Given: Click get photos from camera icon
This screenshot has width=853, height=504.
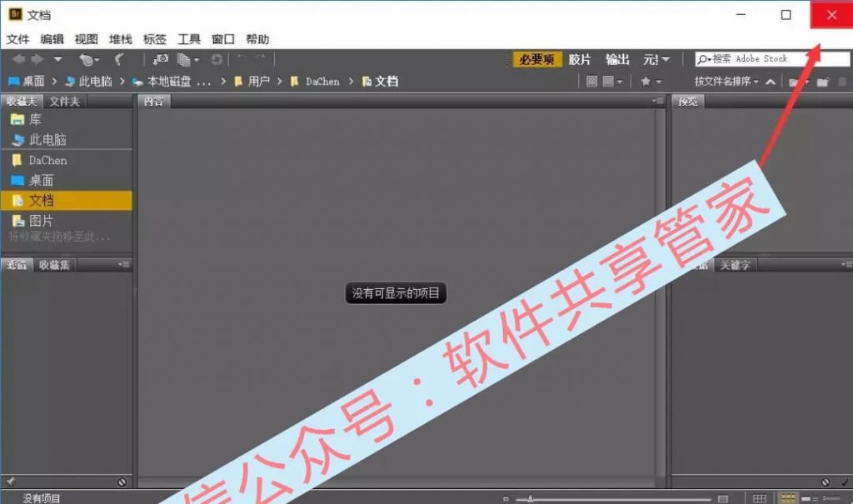Looking at the screenshot, I should tap(160, 59).
